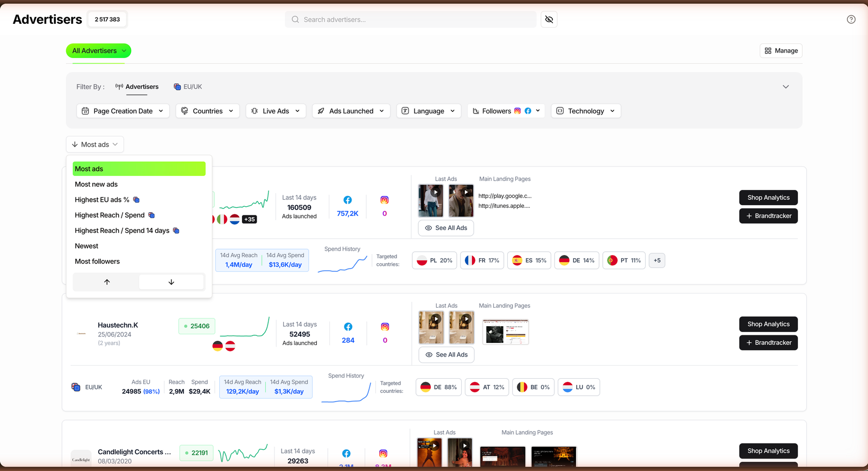Choose ascending sort up arrow
The image size is (868, 471).
(x=107, y=282)
